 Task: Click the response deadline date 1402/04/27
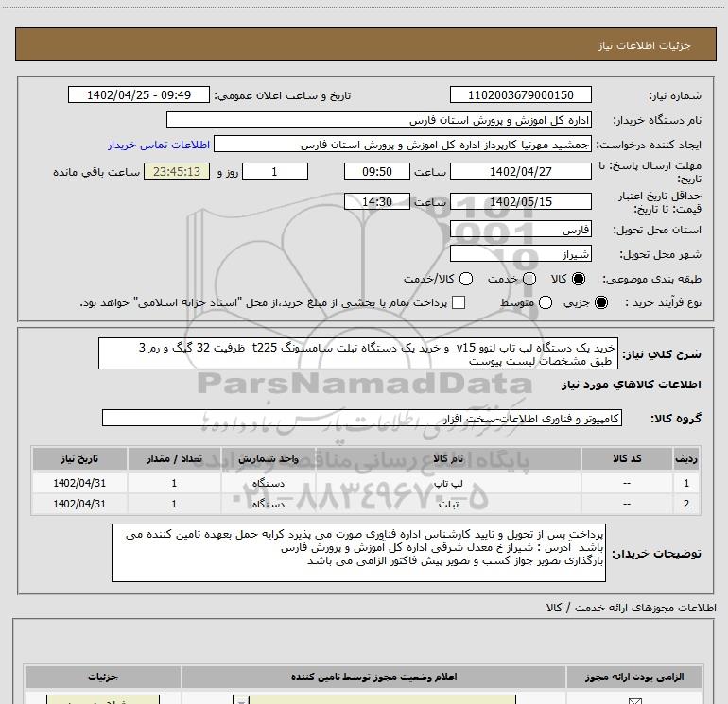point(520,172)
